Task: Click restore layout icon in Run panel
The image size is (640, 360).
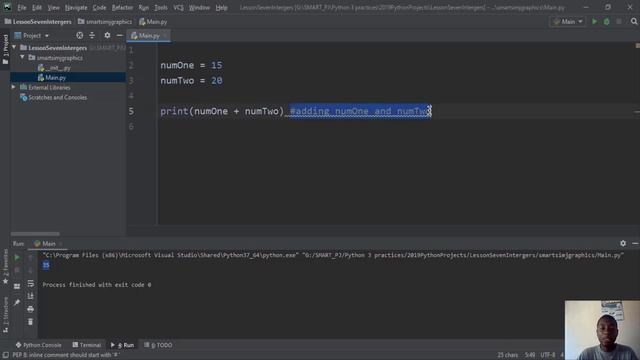Action: pos(17,287)
